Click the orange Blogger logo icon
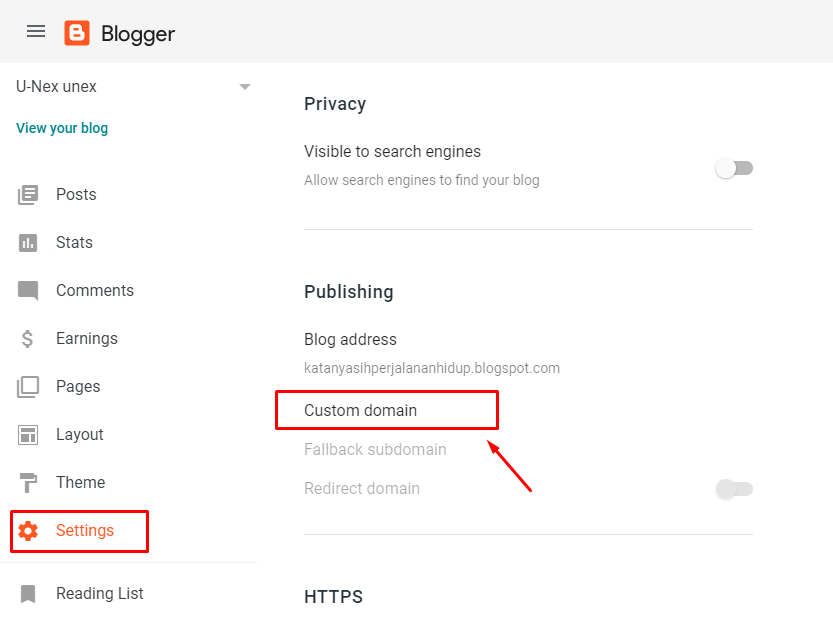833x627 pixels. point(77,33)
